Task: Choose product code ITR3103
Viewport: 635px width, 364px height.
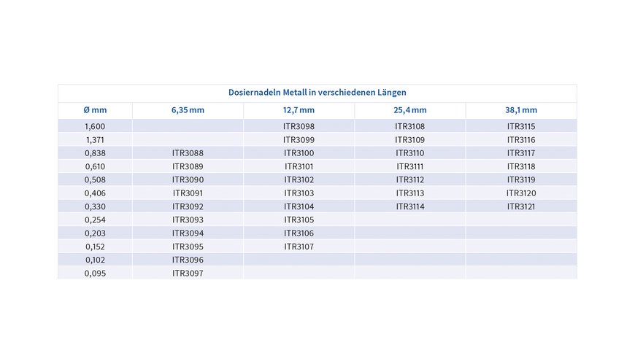Action: [299, 193]
